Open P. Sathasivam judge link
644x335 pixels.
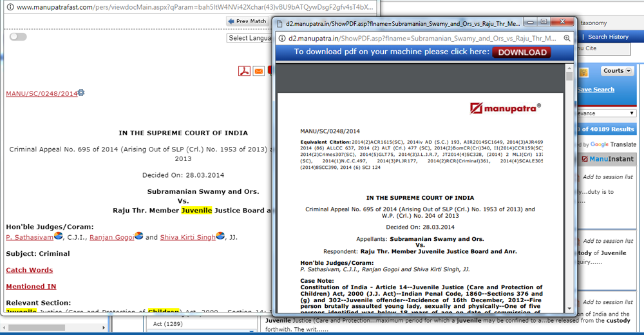click(x=30, y=237)
